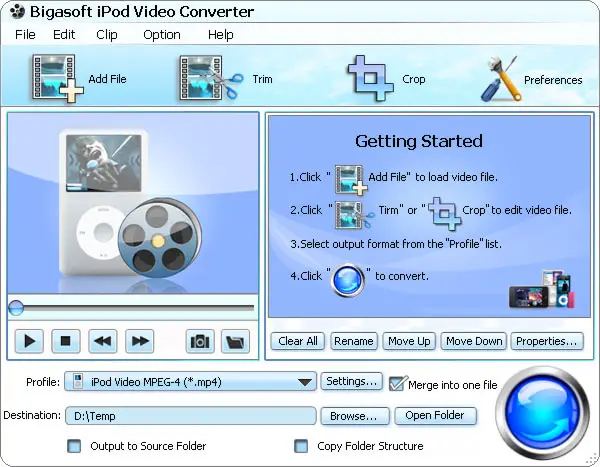
Task: Click the Clear All button
Action: [298, 341]
